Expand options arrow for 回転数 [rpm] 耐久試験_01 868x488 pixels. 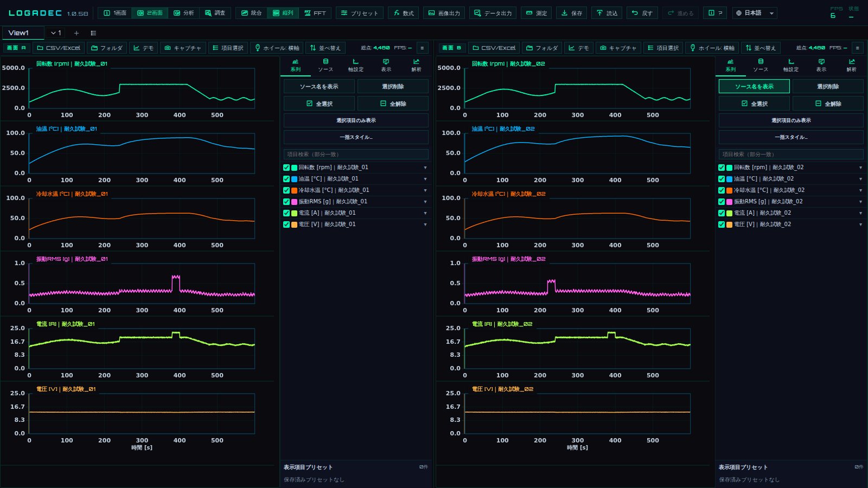pyautogui.click(x=425, y=168)
